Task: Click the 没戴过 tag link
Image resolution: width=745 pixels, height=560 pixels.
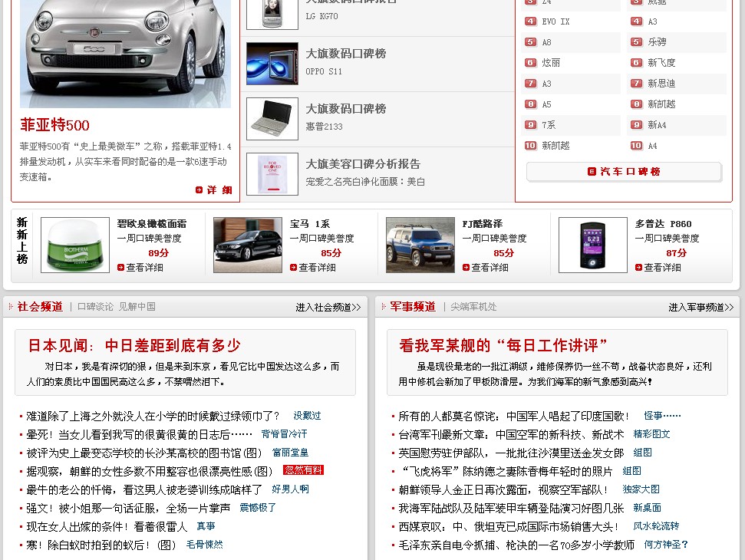Action: (307, 416)
